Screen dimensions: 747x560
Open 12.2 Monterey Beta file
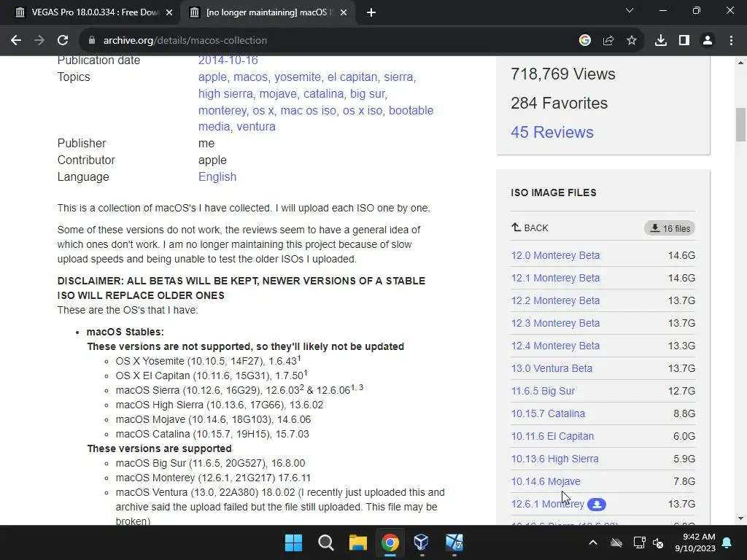555,300
